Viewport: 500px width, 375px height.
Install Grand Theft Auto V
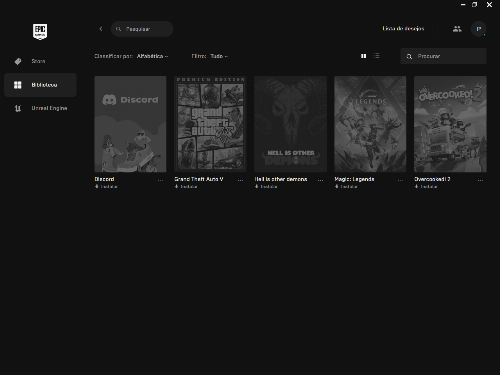[x=186, y=187]
